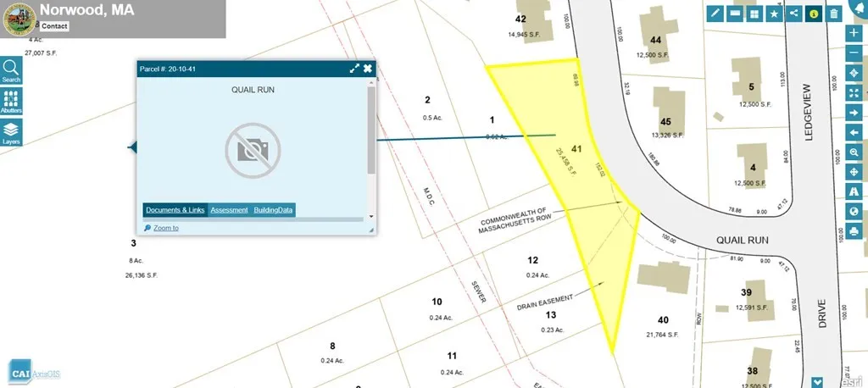Switch to the Assessment tab

click(229, 210)
